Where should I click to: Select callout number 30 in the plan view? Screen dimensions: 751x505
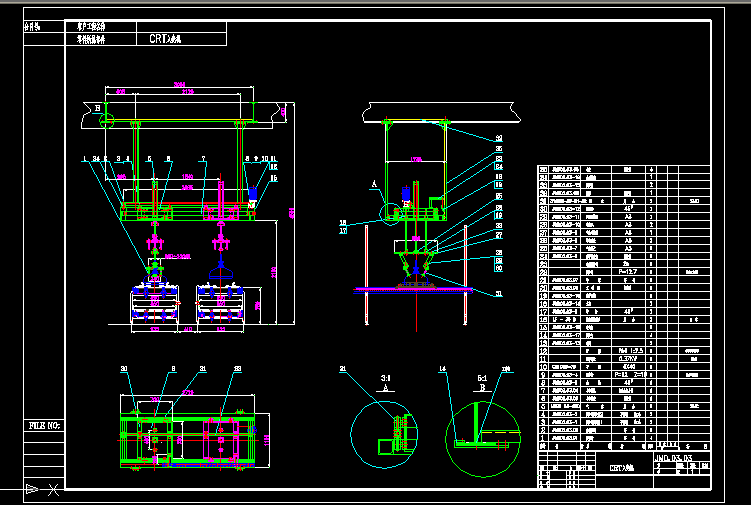click(x=125, y=369)
